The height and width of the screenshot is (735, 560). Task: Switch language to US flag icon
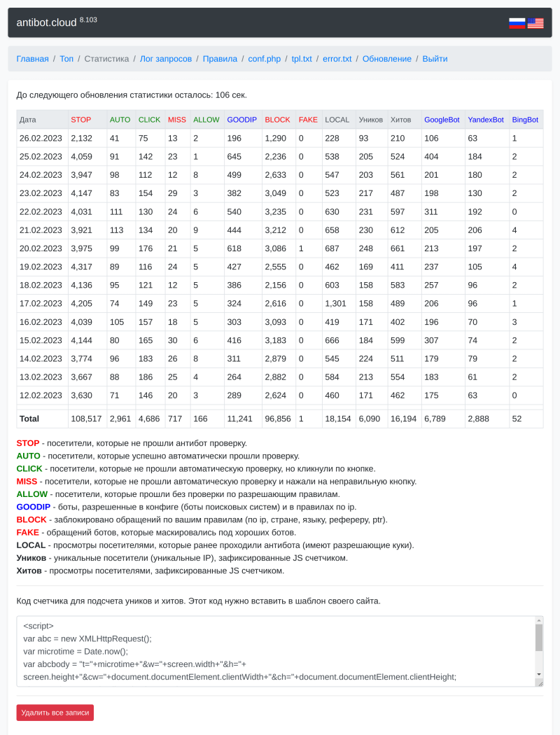point(535,23)
